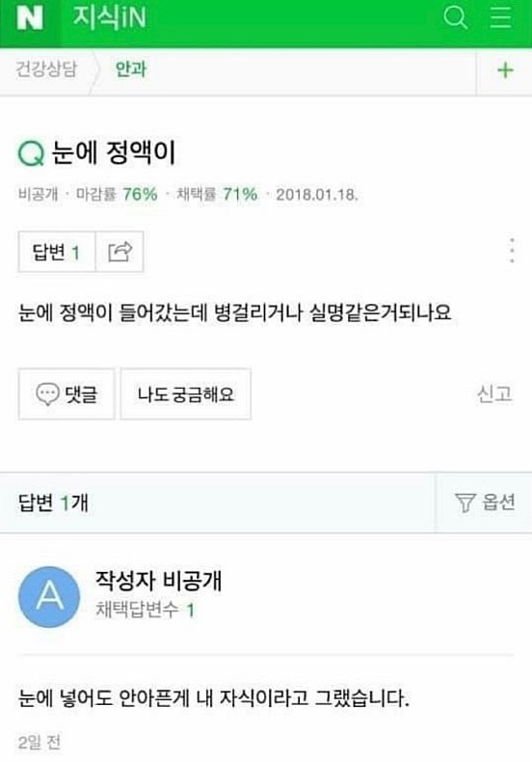The image size is (532, 762).
Task: Click the 나도 궁금해요 button
Action: (x=185, y=394)
